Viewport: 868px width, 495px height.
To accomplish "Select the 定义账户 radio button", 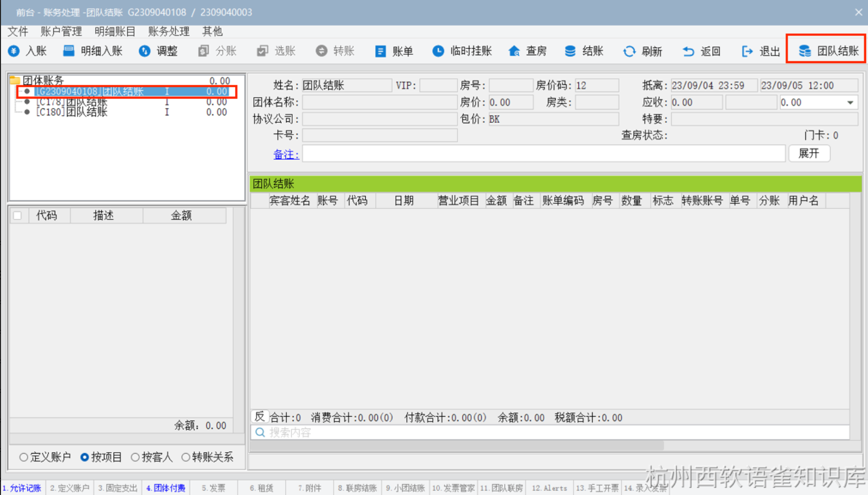I will tap(24, 457).
